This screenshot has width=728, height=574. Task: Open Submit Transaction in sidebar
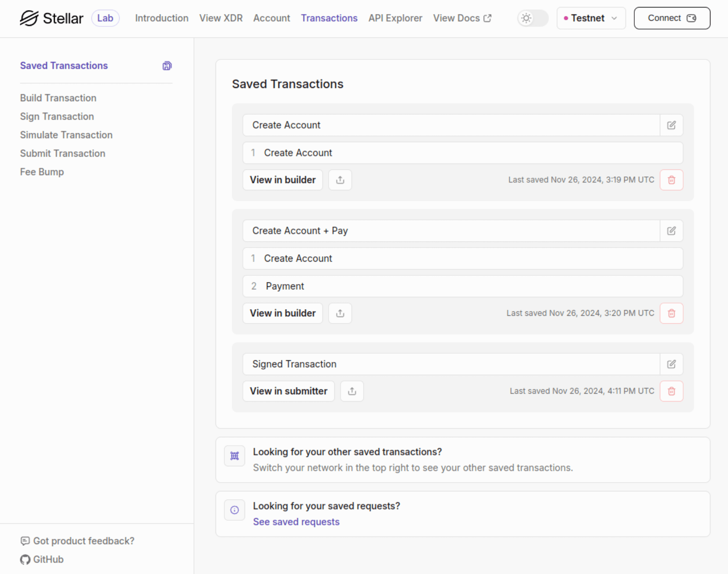pos(62,154)
